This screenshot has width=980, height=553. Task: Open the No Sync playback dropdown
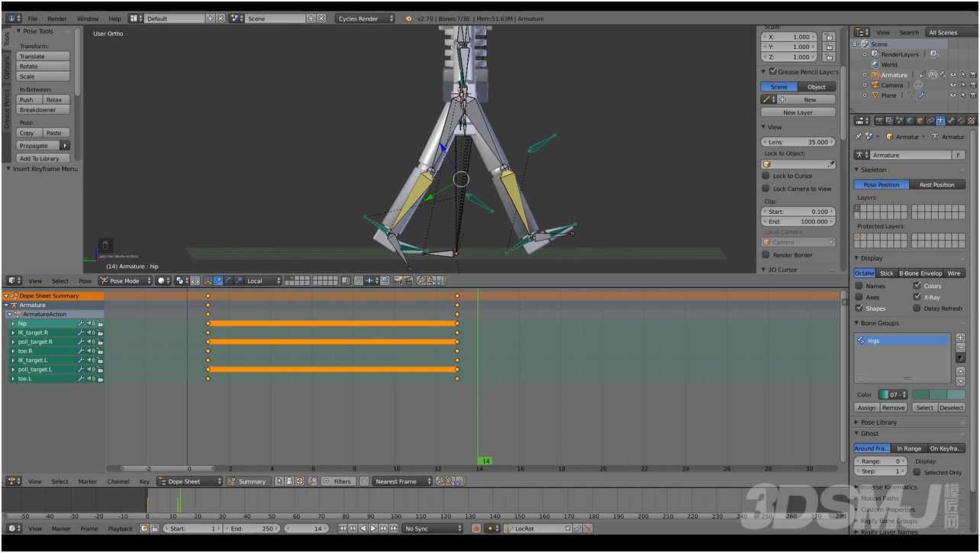click(434, 529)
